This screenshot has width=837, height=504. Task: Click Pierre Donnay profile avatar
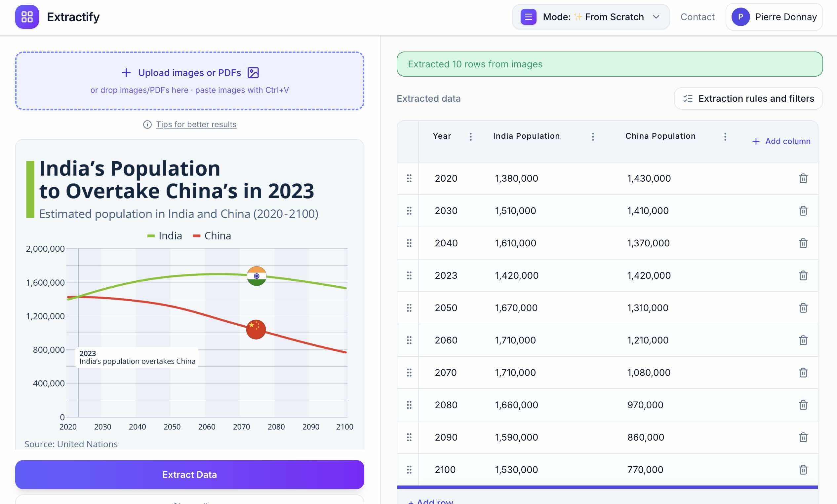pos(740,17)
